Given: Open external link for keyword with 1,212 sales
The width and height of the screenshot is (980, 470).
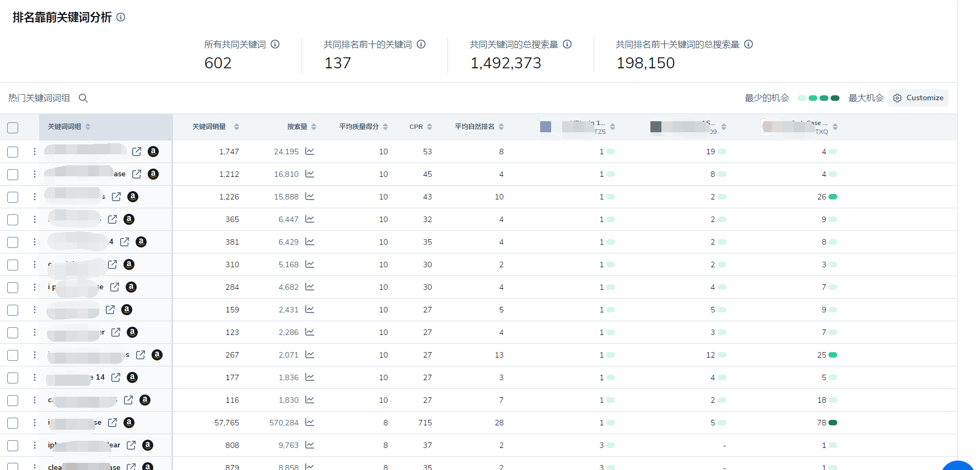Looking at the screenshot, I should point(137,174).
